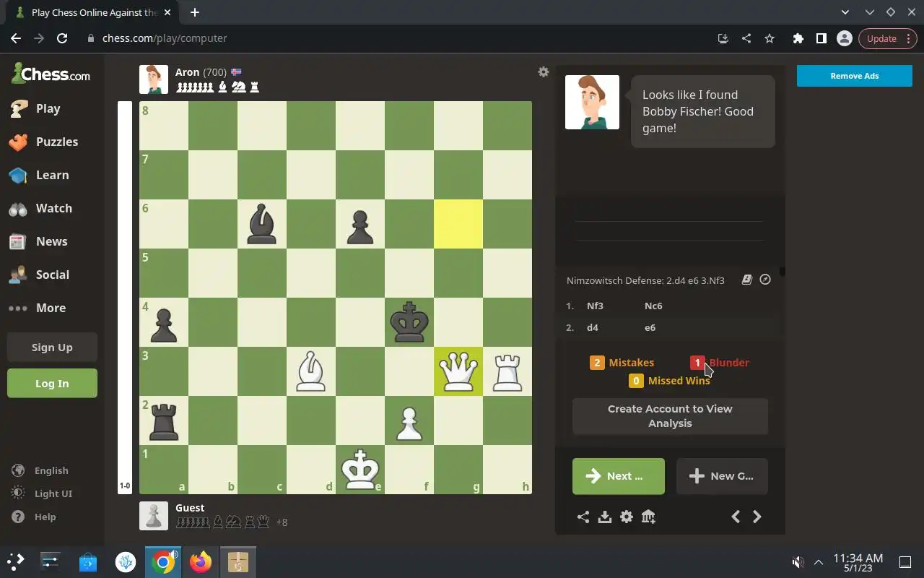Click the opening book icon beside Nimzowitsch Defense
Image resolution: width=924 pixels, height=578 pixels.
pyautogui.click(x=747, y=280)
